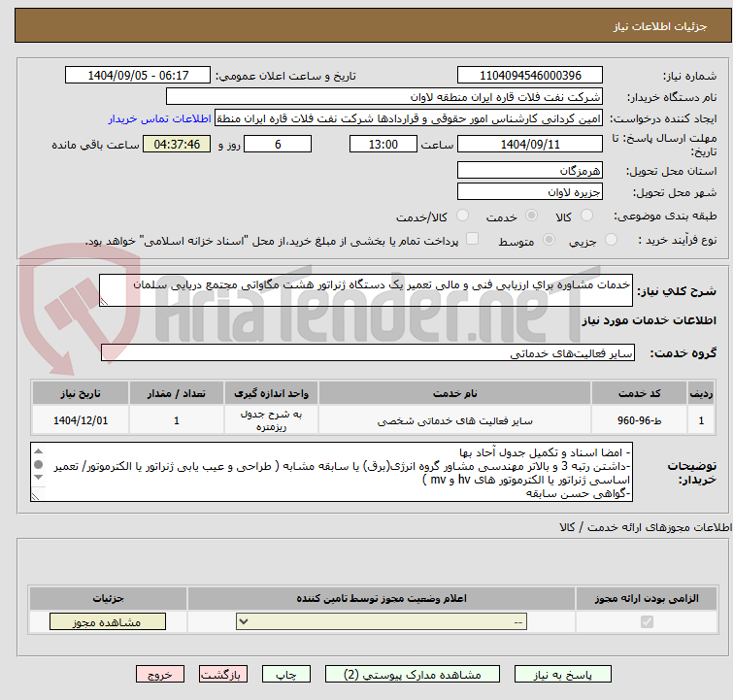Click the چاپ print button
The image size is (733, 700).
click(x=285, y=675)
